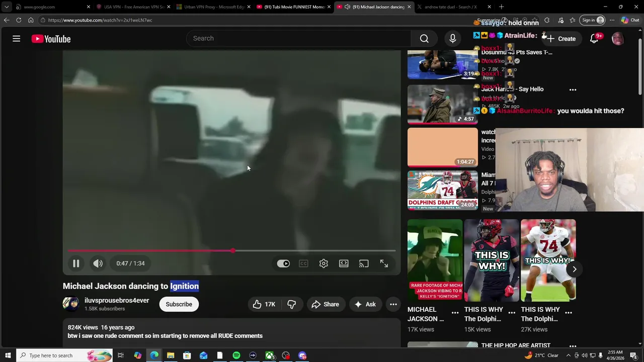Open the Windows Start menu

pyautogui.click(x=8, y=355)
